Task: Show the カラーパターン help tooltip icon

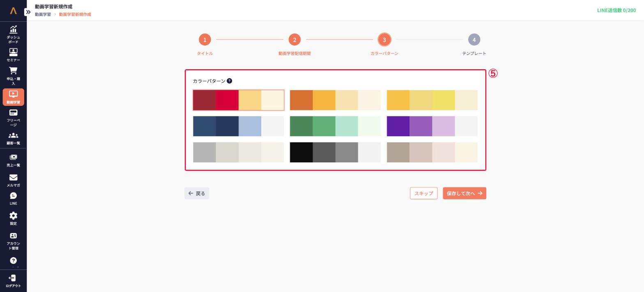Action: [229, 81]
